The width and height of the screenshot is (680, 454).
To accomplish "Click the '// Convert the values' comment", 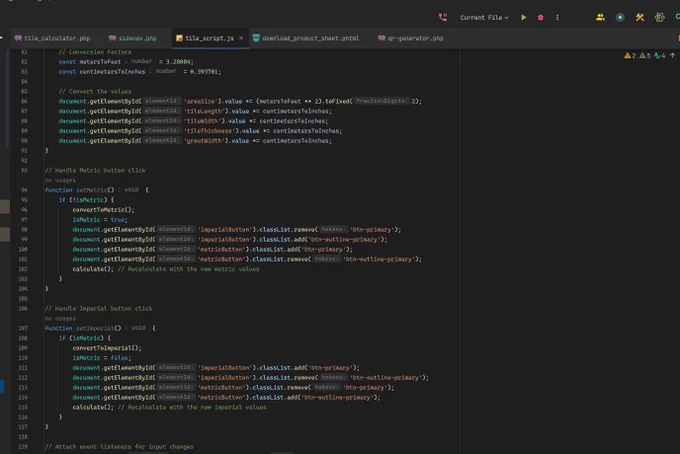I will click(x=95, y=91).
